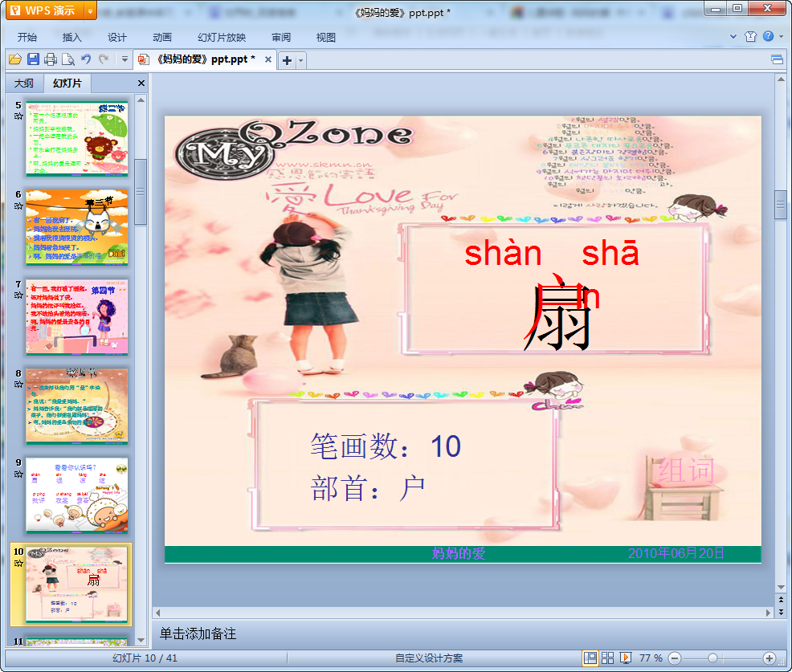Click animation star icon under slide 10

18,563
